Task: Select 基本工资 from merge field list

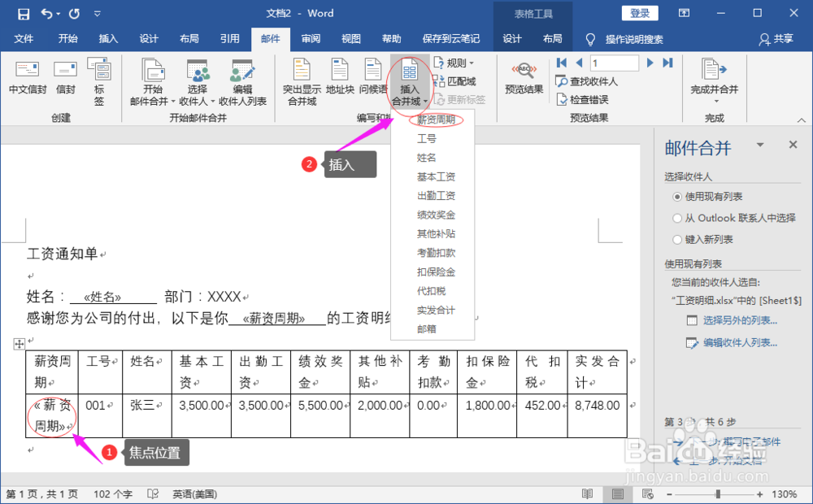Action: tap(436, 177)
